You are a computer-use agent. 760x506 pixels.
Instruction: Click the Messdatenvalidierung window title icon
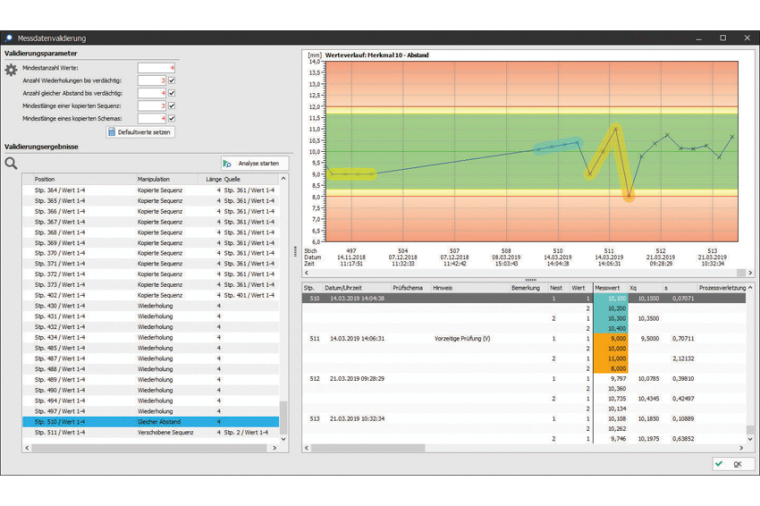pyautogui.click(x=9, y=37)
